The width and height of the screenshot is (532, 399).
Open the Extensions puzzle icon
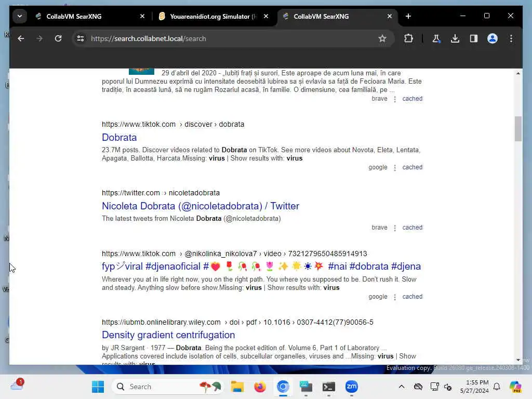409,38
